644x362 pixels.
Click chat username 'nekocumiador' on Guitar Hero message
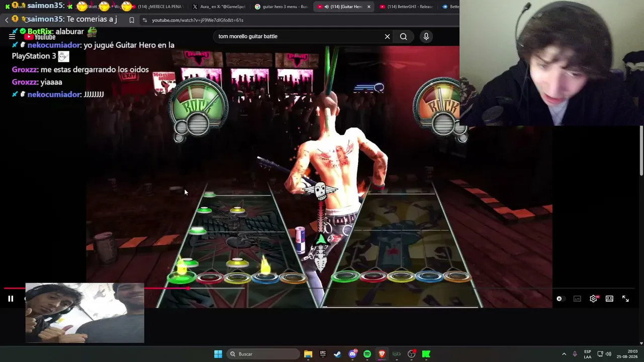[54, 45]
